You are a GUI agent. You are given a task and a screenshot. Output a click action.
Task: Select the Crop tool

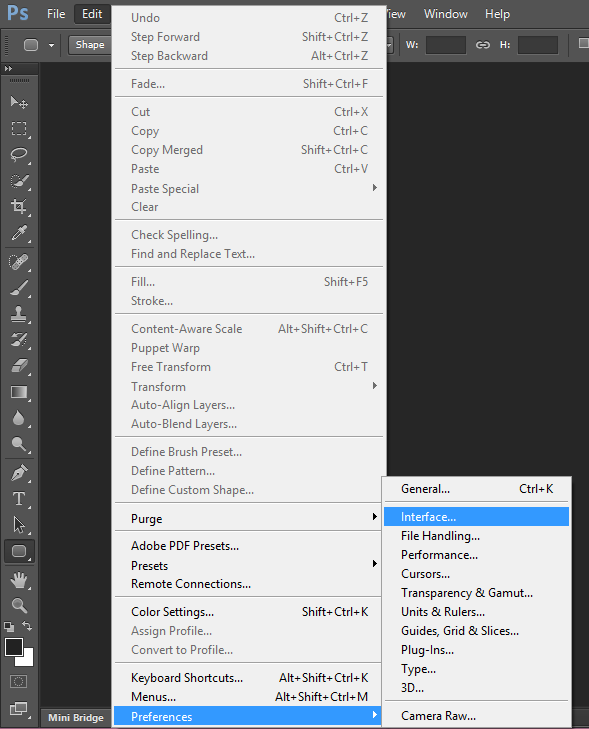[x=19, y=206]
